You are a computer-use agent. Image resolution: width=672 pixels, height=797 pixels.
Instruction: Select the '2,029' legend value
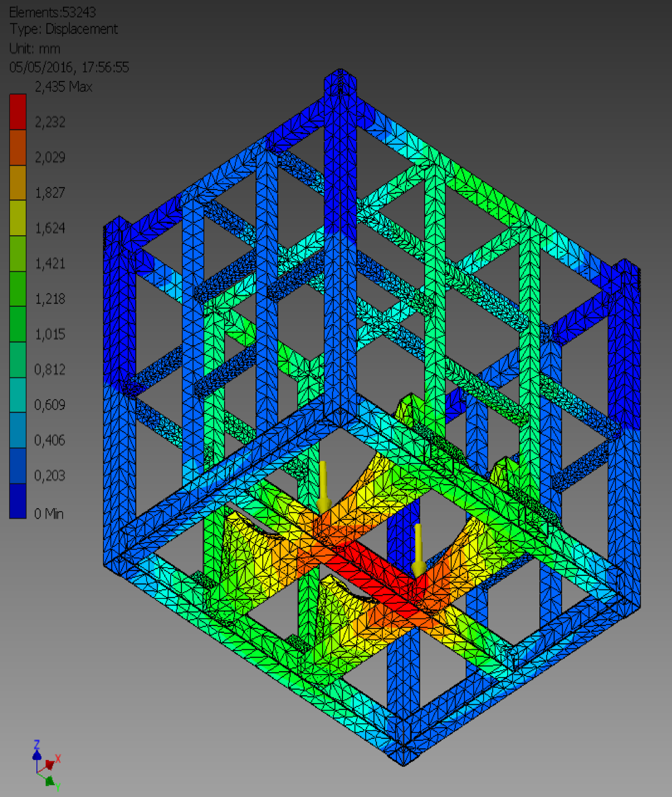[x=50, y=157]
